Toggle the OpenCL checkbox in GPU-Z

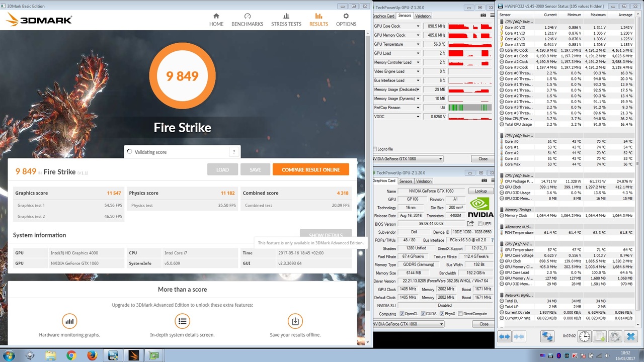pos(402,314)
